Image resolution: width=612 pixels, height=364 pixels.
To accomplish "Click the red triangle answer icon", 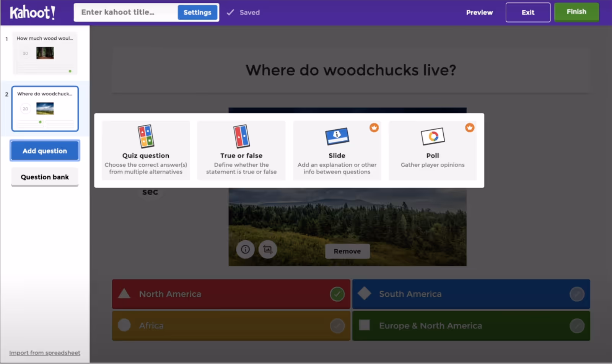I will coord(124,294).
